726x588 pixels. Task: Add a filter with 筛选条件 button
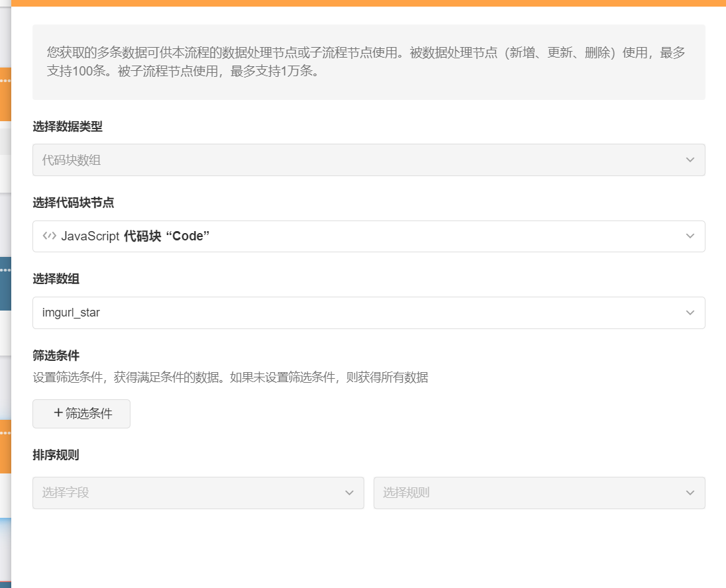tap(81, 414)
